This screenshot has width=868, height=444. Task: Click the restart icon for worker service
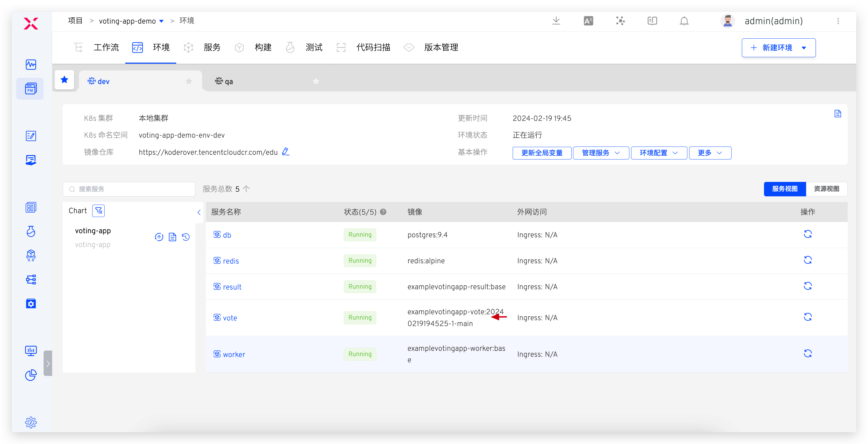pos(807,353)
